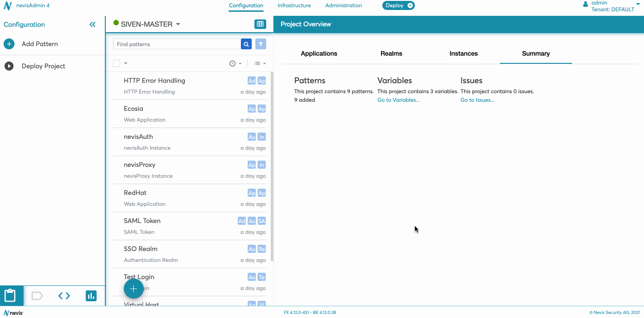Select the SSO Realm pattern
Viewport: 644px width, 318px height.
pyautogui.click(x=189, y=254)
